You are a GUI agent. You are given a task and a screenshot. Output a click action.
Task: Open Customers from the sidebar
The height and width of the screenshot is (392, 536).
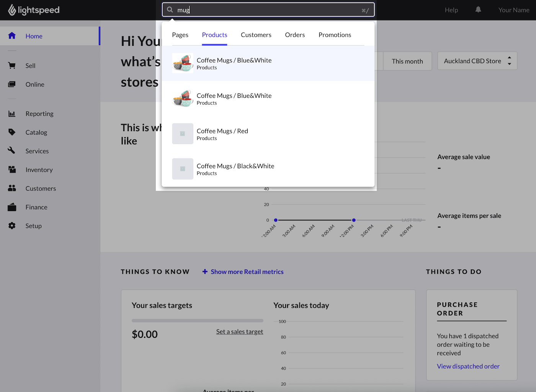click(x=41, y=188)
